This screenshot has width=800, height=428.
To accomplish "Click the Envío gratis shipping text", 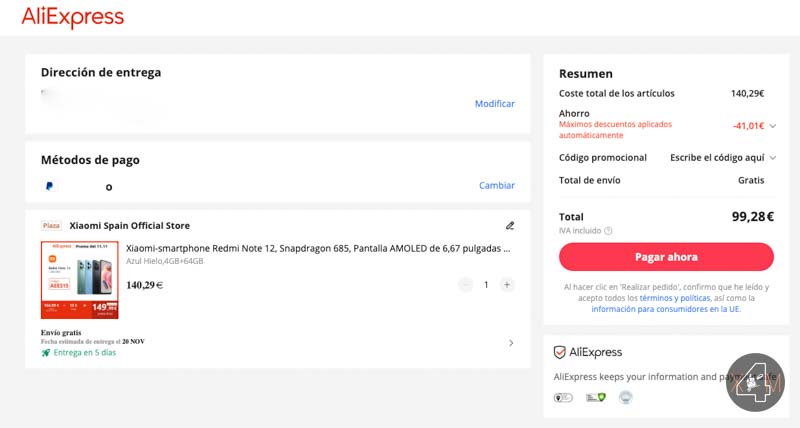I will (61, 333).
